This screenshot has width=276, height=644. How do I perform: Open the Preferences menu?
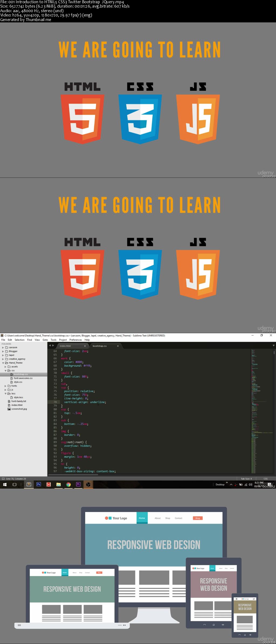point(75,340)
